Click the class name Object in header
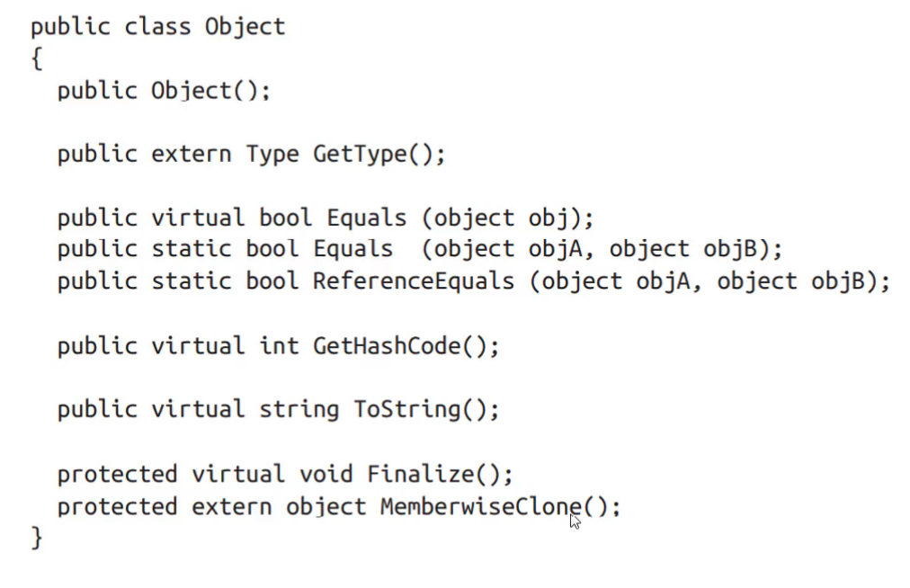This screenshot has height=588, width=910. (245, 28)
